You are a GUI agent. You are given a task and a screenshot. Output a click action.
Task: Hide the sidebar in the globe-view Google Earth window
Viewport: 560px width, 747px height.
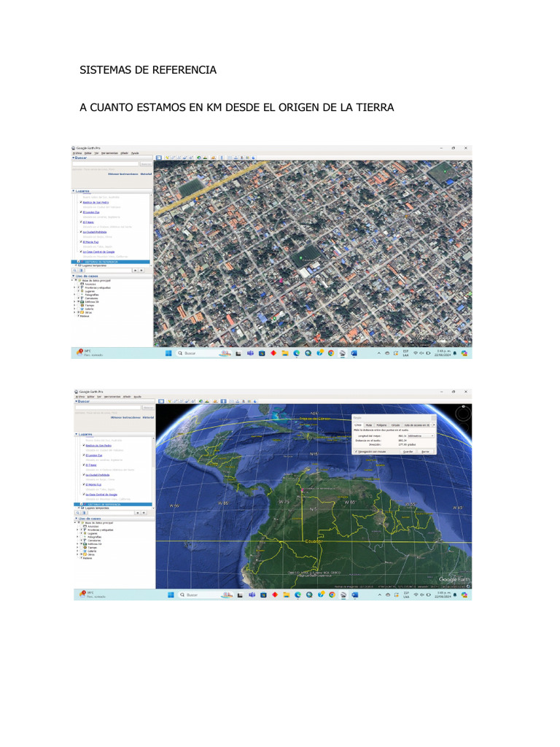tap(161, 401)
